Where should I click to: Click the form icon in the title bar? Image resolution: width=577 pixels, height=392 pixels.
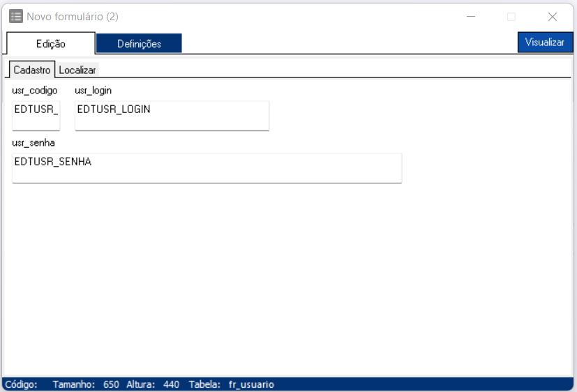(x=15, y=16)
